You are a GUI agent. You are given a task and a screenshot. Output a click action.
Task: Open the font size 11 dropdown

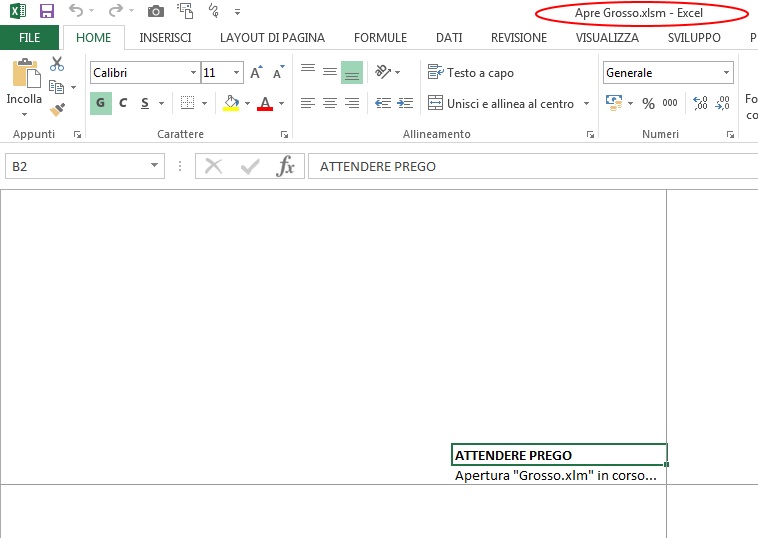(236, 73)
